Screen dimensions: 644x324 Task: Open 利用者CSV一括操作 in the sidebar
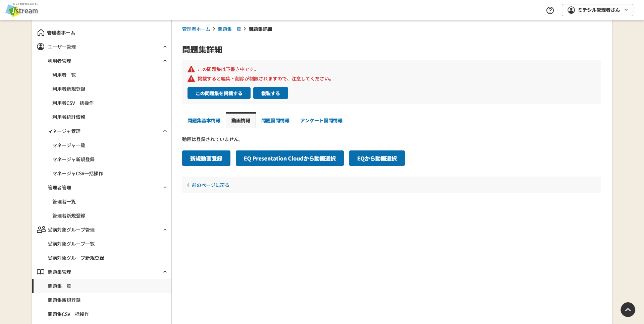point(73,103)
